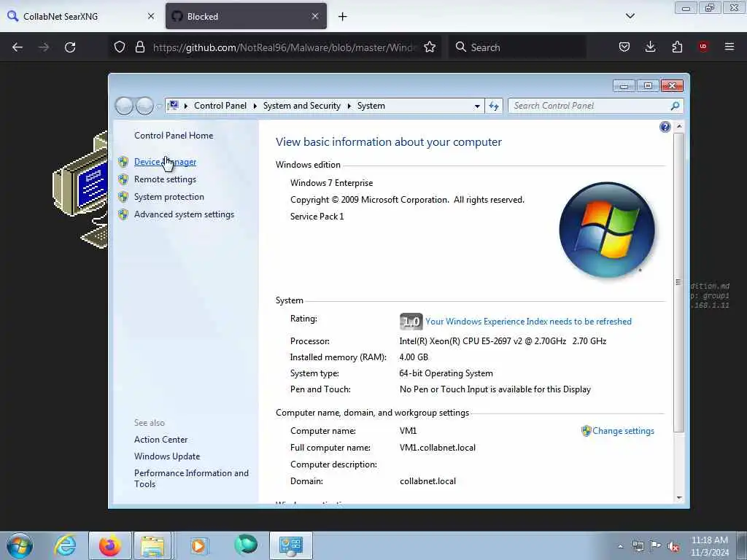Click muted volume tray icon
The width and height of the screenshot is (747, 560).
673,546
